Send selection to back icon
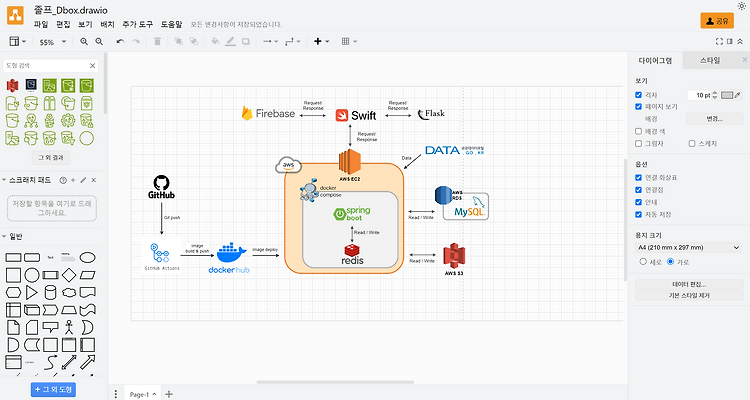The image size is (750, 400). (x=194, y=42)
